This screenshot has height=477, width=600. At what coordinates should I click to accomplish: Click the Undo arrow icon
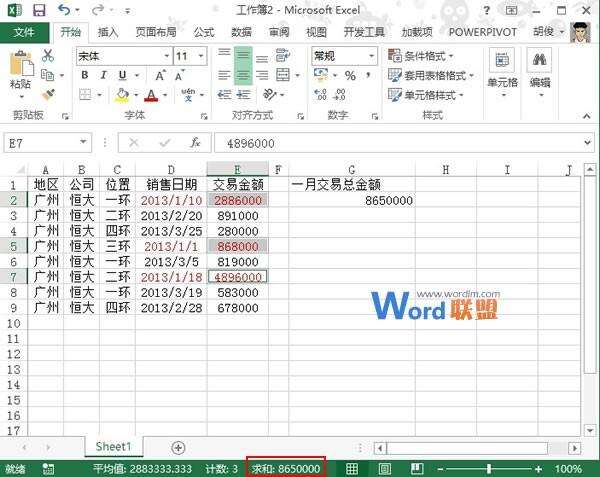64,10
